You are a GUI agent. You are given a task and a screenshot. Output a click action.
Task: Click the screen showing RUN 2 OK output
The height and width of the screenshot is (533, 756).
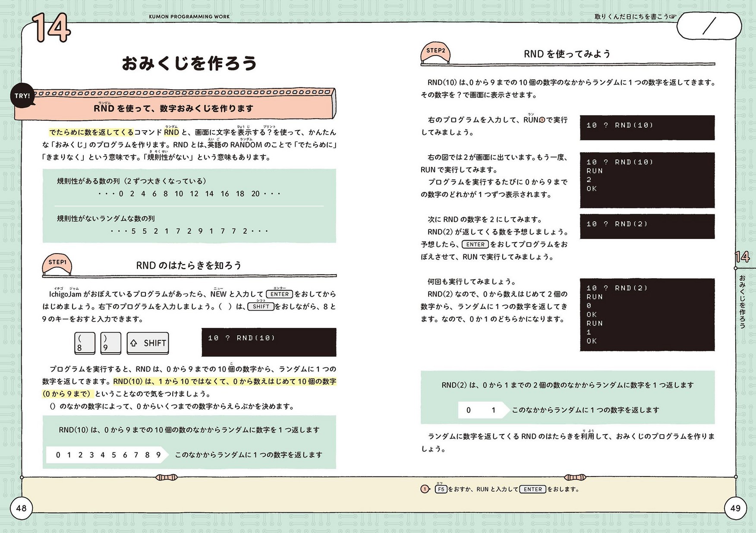(647, 180)
